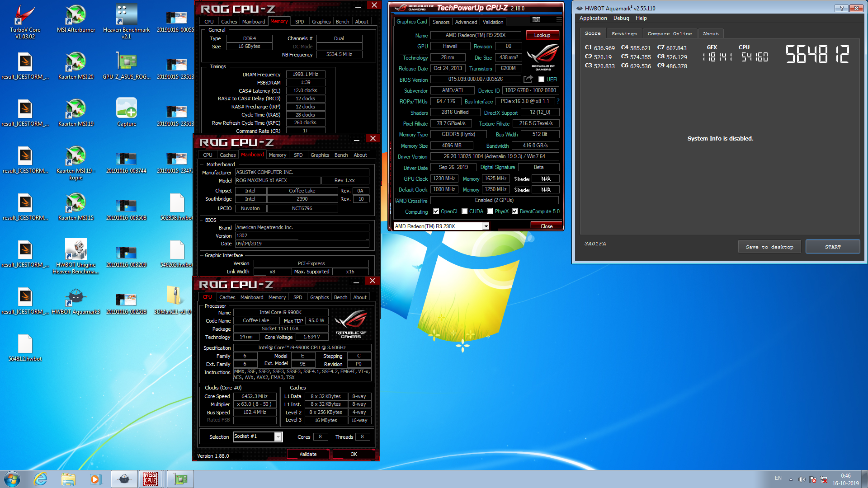This screenshot has height=488, width=868.
Task: Open the TurboV Core desktop shortcut
Action: pos(25,21)
